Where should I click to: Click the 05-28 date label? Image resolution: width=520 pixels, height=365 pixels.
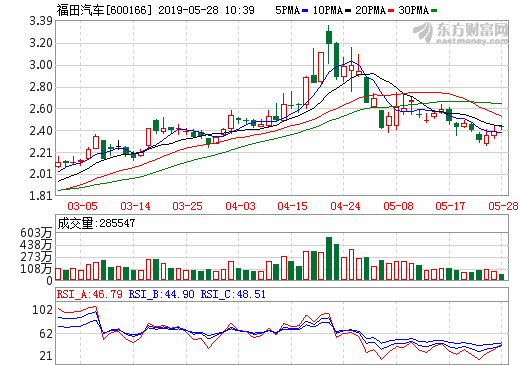(503, 206)
